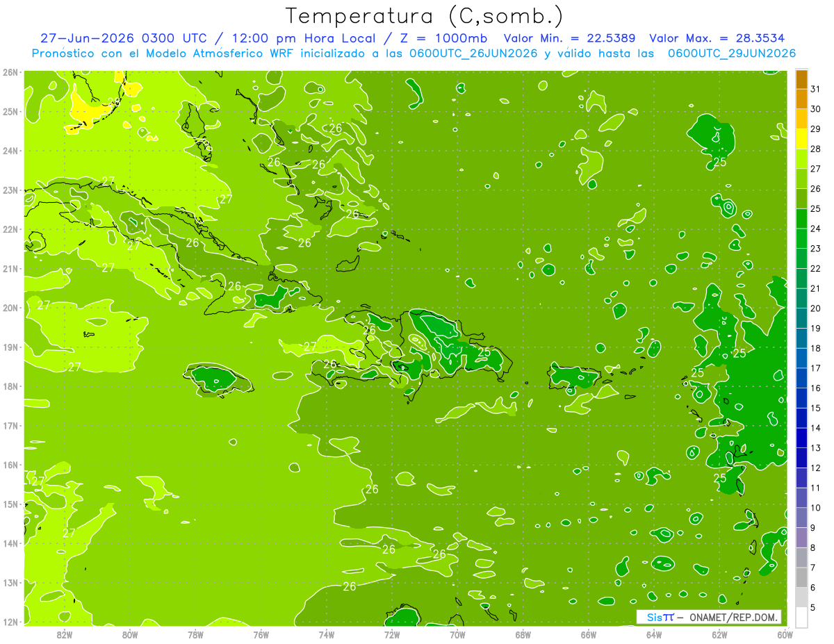Click the teal legend swatch between 19 and 20
The height and width of the screenshot is (644, 834).
click(x=801, y=318)
